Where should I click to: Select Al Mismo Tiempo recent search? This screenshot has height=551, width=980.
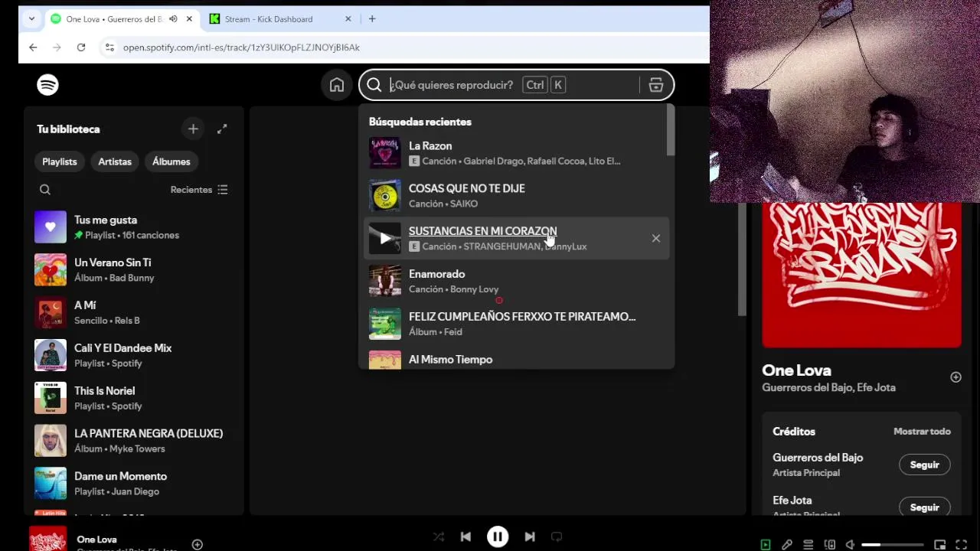pyautogui.click(x=516, y=359)
